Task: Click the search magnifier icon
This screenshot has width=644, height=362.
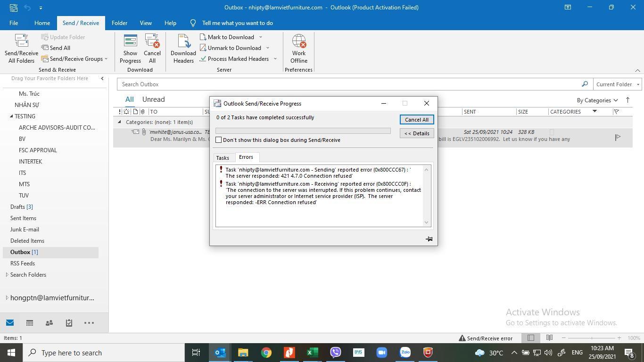Action: point(585,84)
